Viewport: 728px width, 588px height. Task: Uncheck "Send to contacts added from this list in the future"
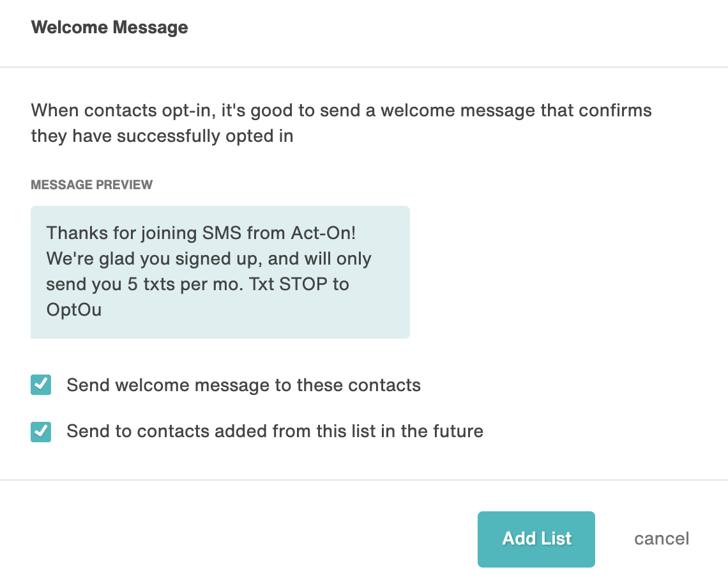click(40, 431)
